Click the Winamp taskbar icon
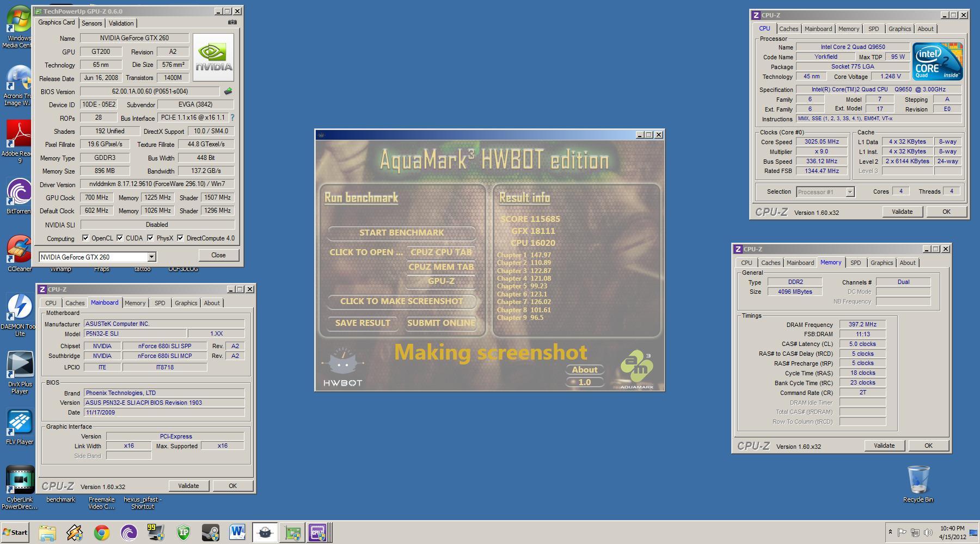This screenshot has height=544, width=980. tap(75, 533)
